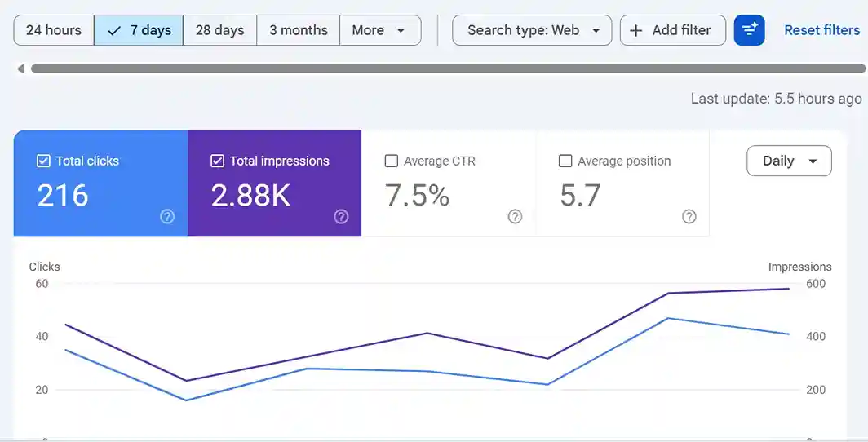This screenshot has height=442, width=868.
Task: Click the Impressions axis label
Action: [800, 267]
